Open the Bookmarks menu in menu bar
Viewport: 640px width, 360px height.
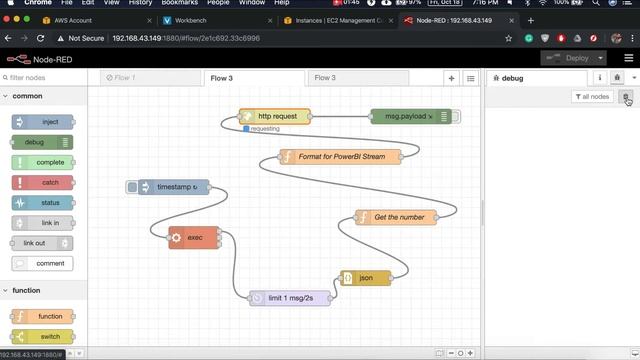pos(180,3)
